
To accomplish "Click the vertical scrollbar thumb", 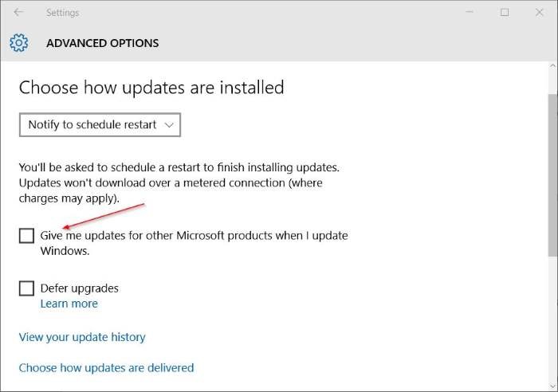I will coord(552,175).
